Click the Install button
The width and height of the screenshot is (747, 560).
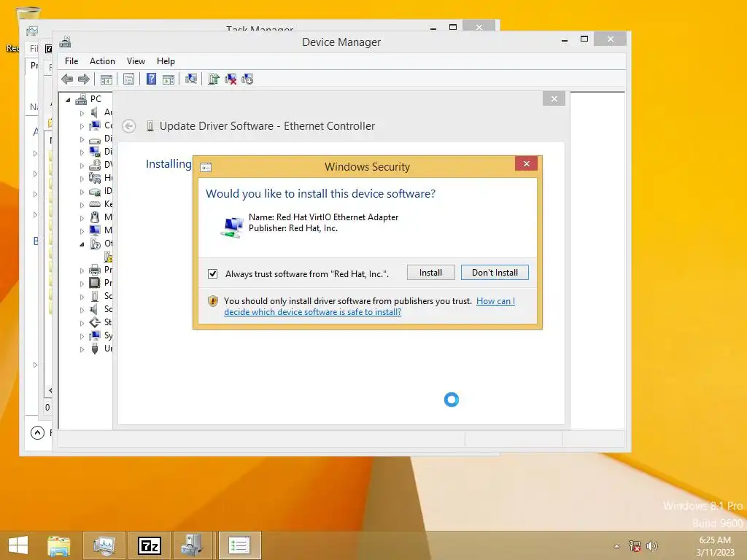coord(430,273)
